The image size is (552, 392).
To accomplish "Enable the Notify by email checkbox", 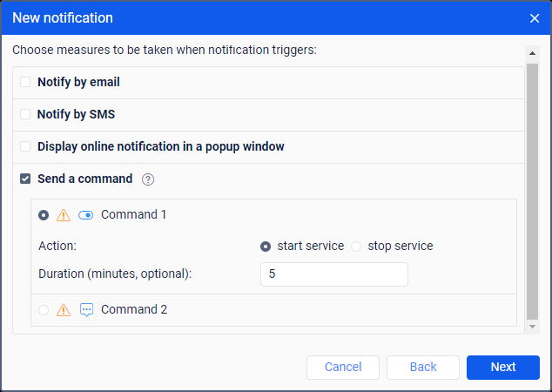I will coord(25,82).
